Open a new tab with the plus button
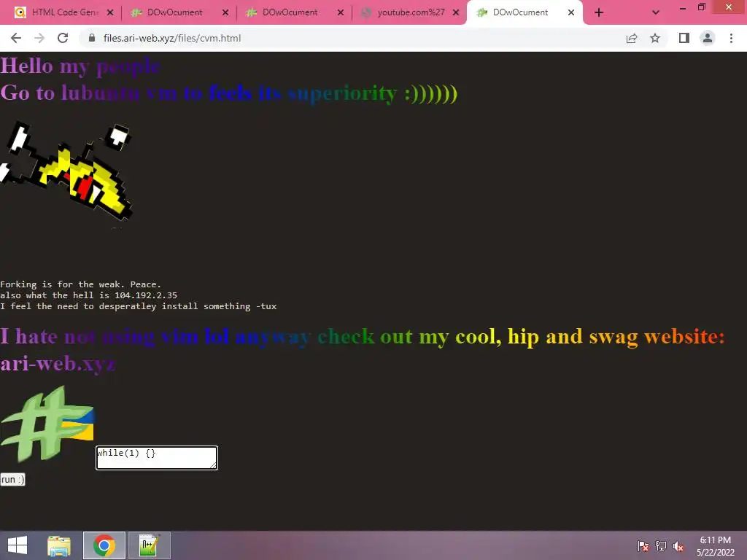 coord(599,13)
